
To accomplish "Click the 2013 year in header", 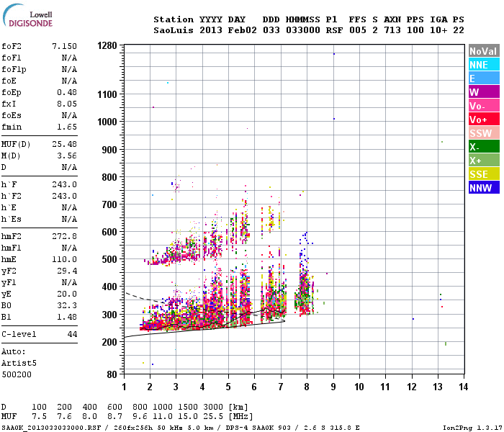I will pos(211,30).
